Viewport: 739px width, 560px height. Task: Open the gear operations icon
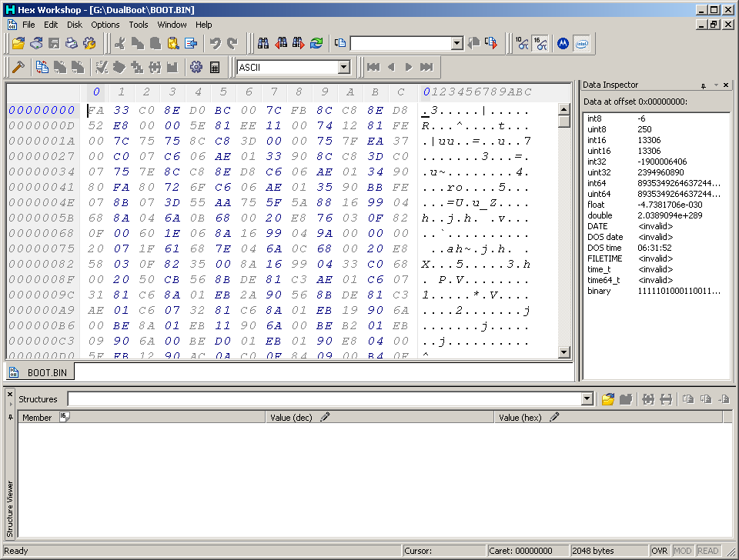[196, 68]
